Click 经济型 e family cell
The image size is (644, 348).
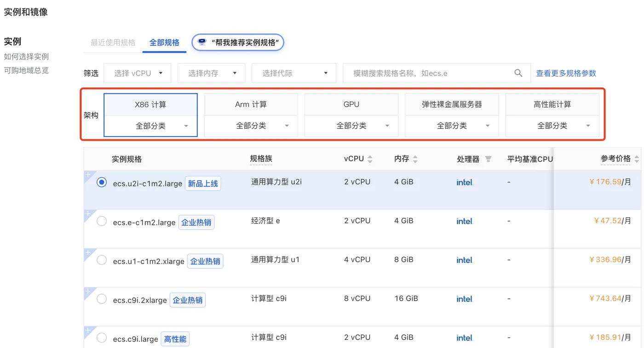265,221
